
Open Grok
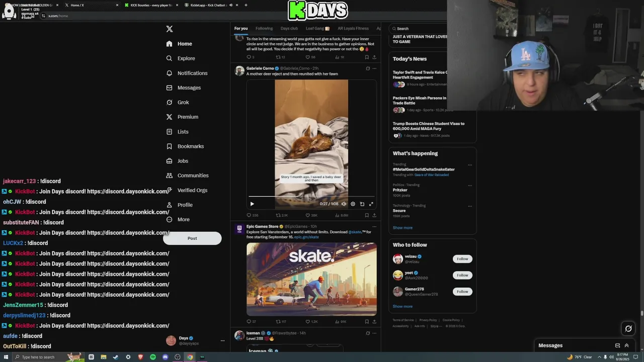pos(178,102)
